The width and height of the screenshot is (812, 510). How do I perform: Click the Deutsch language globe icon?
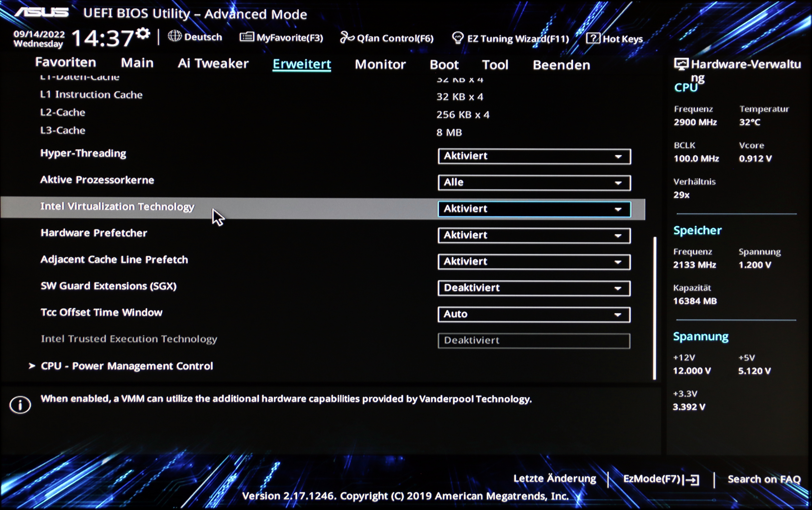pyautogui.click(x=175, y=36)
